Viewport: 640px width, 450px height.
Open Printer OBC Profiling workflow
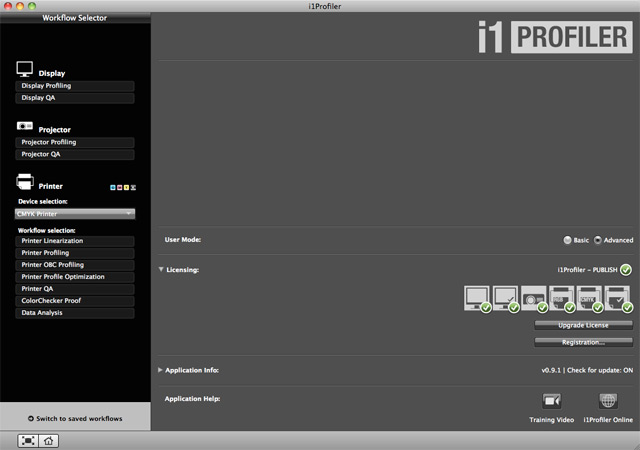[75, 265]
